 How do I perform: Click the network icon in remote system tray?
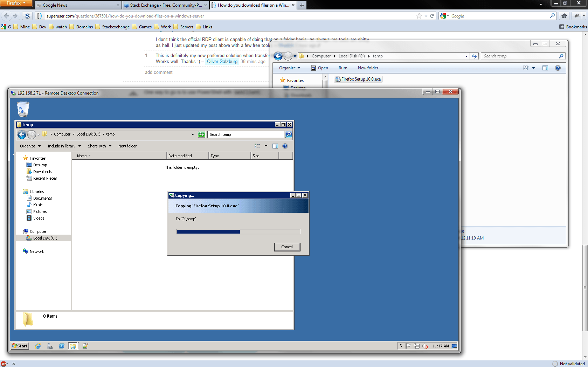417,346
